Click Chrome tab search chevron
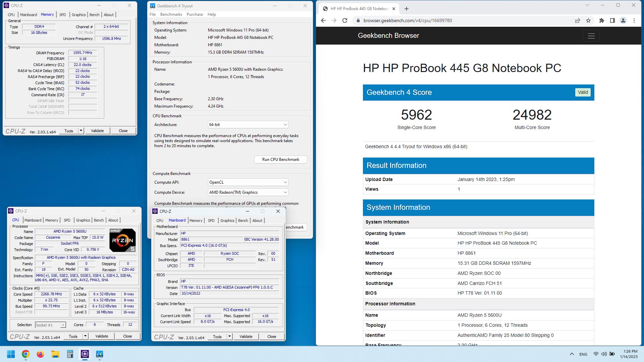This screenshot has width=644, height=362. pos(587,5)
